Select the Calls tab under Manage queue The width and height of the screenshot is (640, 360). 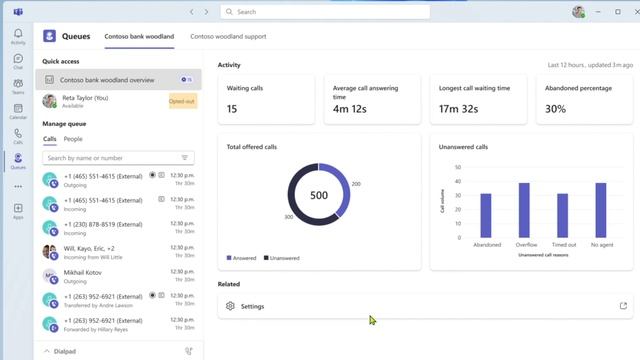(x=49, y=139)
